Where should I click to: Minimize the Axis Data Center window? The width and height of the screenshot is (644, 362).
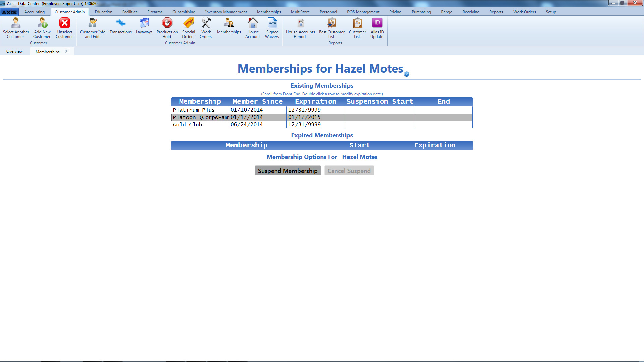[x=613, y=3]
